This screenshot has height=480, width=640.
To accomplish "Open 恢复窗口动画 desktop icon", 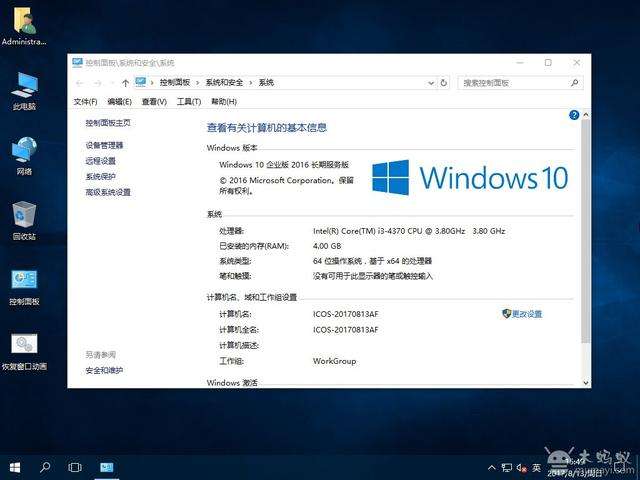I will pyautogui.click(x=24, y=352).
